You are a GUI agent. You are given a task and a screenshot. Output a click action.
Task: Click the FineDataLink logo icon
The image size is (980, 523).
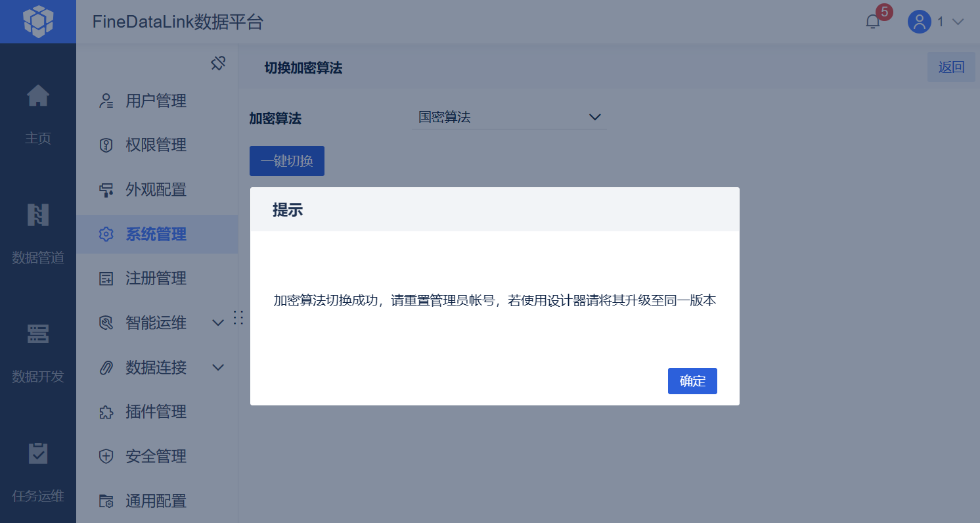click(x=38, y=21)
